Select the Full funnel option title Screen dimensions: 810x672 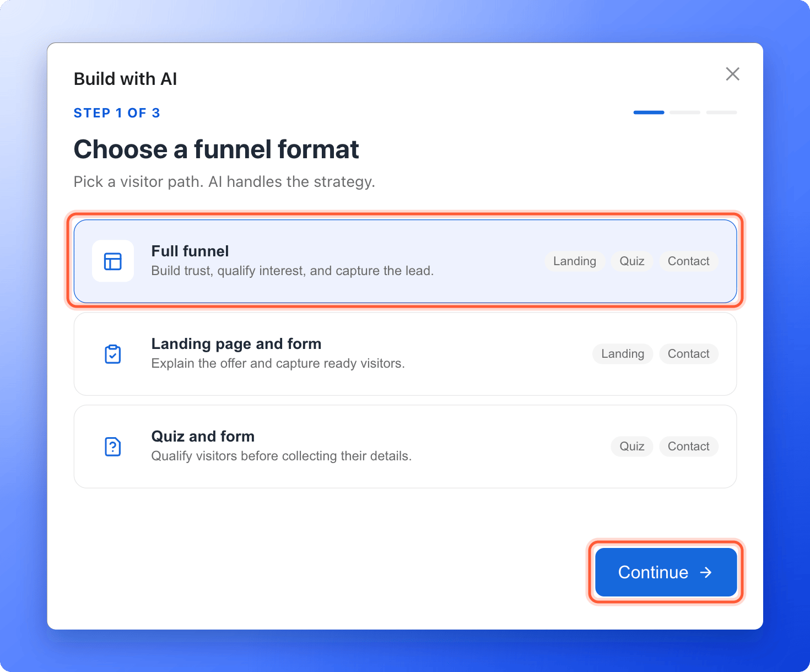coord(190,251)
